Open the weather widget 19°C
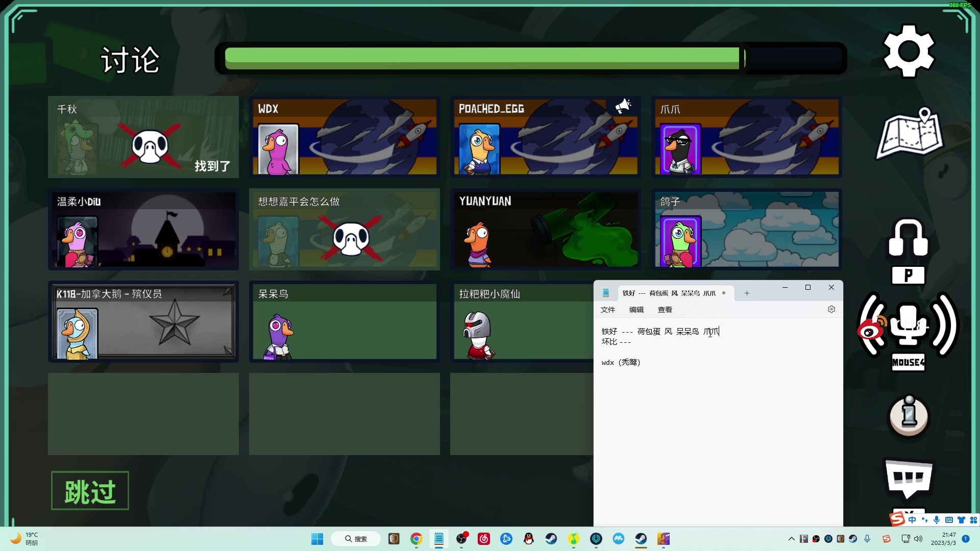 point(24,539)
